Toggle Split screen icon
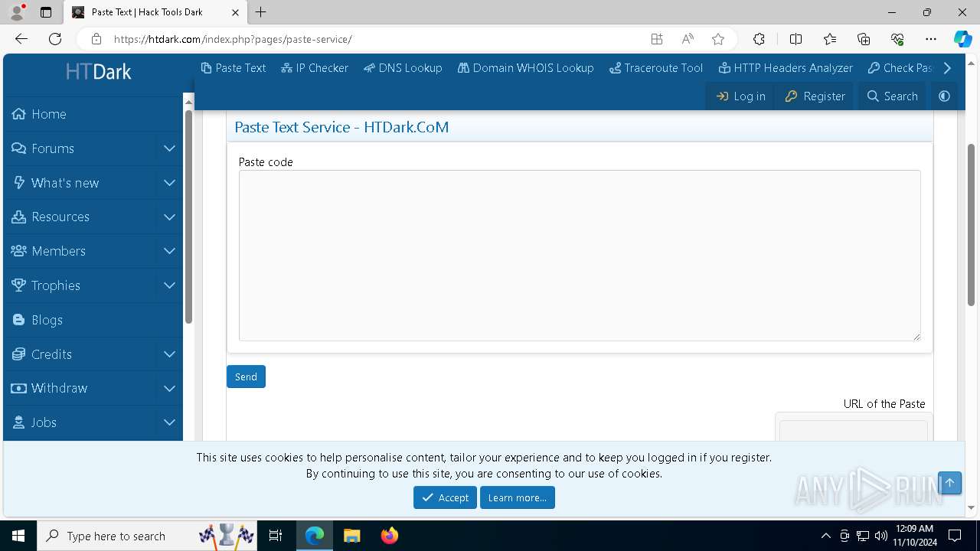 (795, 39)
